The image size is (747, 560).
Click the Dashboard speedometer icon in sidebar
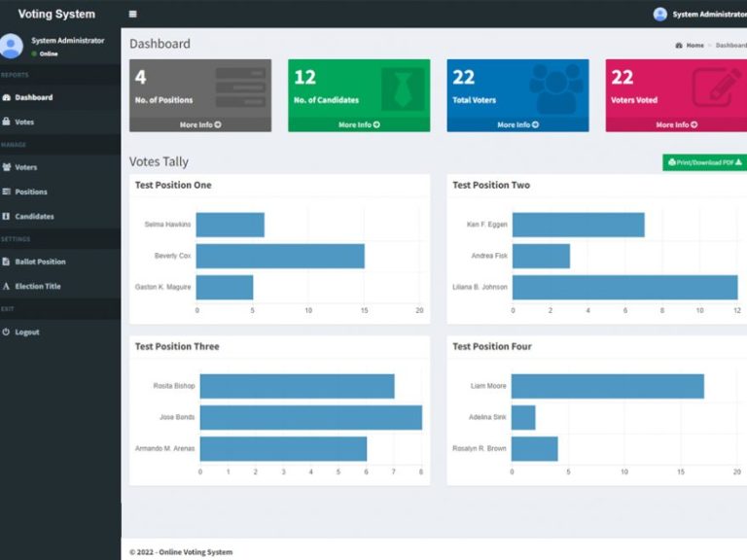pyautogui.click(x=6, y=97)
